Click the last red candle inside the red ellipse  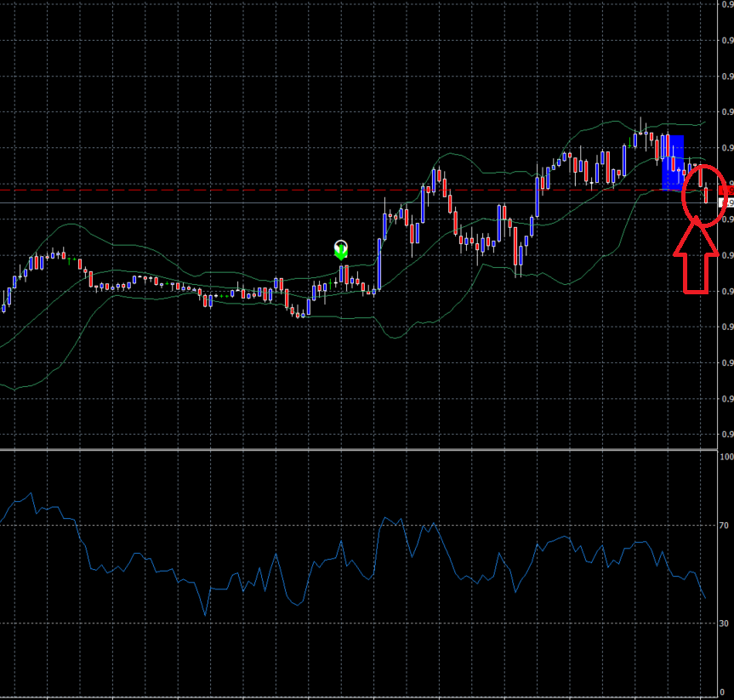[x=707, y=196]
